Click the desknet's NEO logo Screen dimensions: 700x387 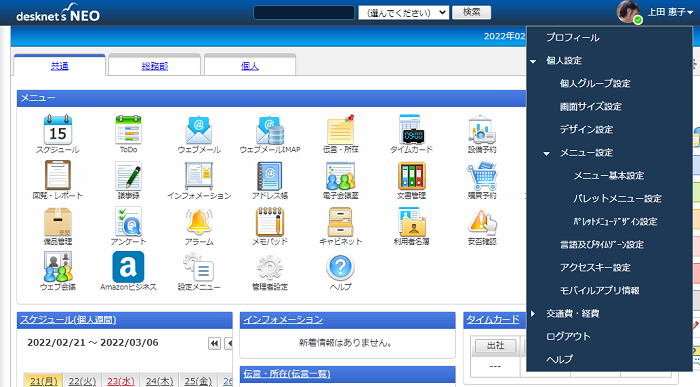click(x=58, y=13)
